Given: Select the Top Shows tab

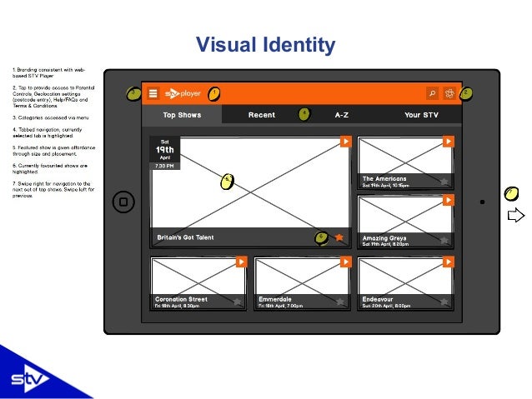Looking at the screenshot, I should pyautogui.click(x=182, y=115).
